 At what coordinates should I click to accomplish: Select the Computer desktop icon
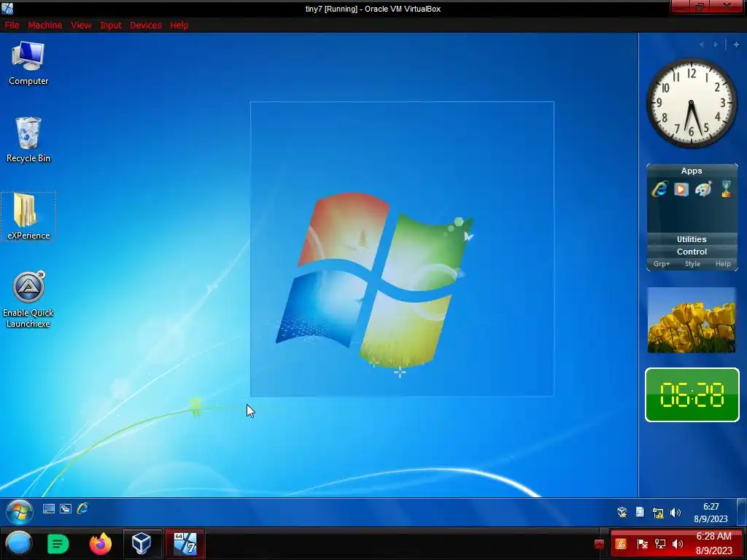click(28, 63)
